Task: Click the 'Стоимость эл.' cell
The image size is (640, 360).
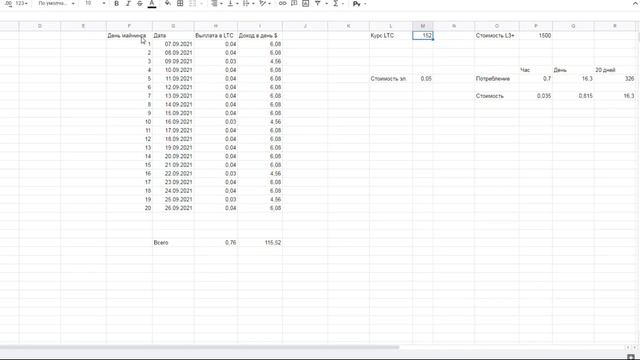Action: (391, 79)
